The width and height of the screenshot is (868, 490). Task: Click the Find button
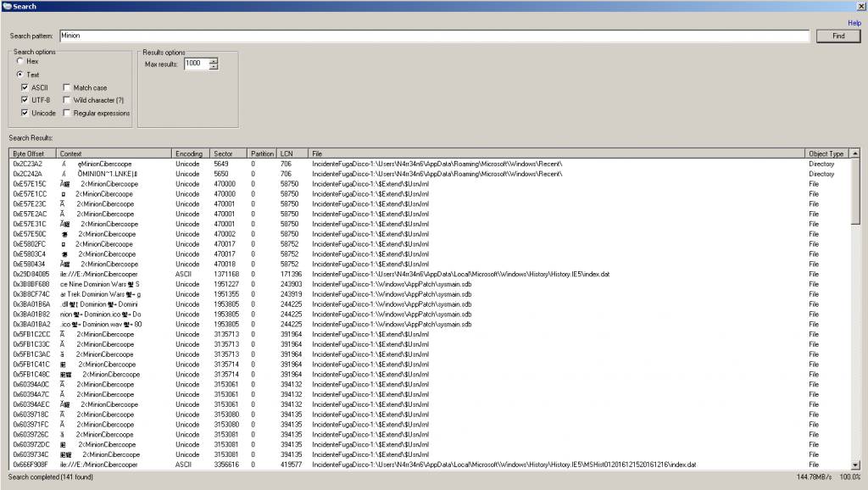(837, 36)
